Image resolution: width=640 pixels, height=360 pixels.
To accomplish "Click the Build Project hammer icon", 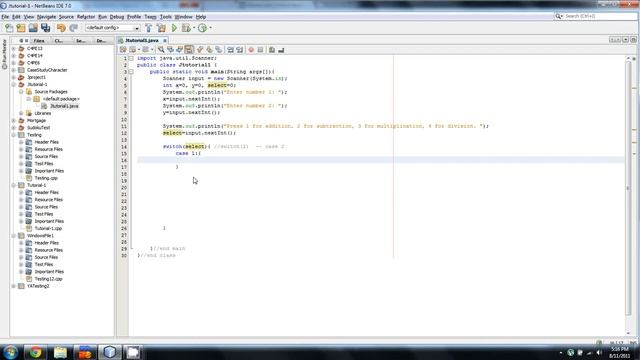I will click(x=149, y=28).
